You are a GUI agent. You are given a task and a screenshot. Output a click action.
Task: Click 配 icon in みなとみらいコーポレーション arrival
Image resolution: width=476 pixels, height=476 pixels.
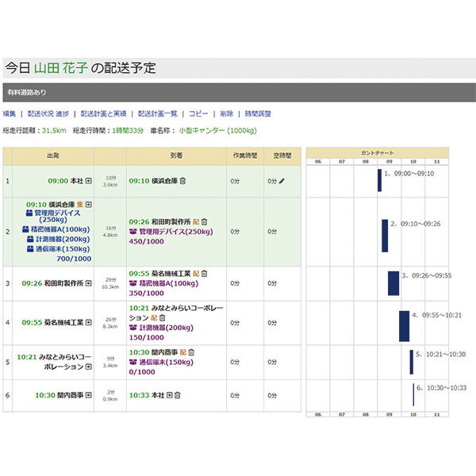point(154,318)
